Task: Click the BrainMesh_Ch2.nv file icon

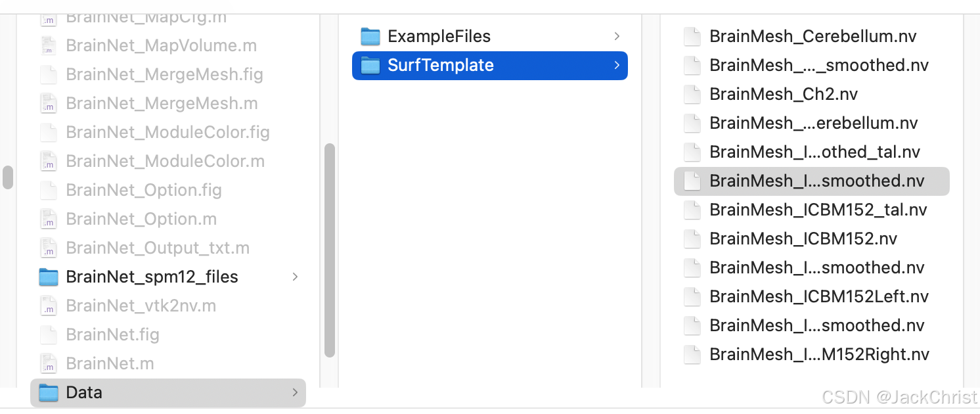Action: [692, 95]
